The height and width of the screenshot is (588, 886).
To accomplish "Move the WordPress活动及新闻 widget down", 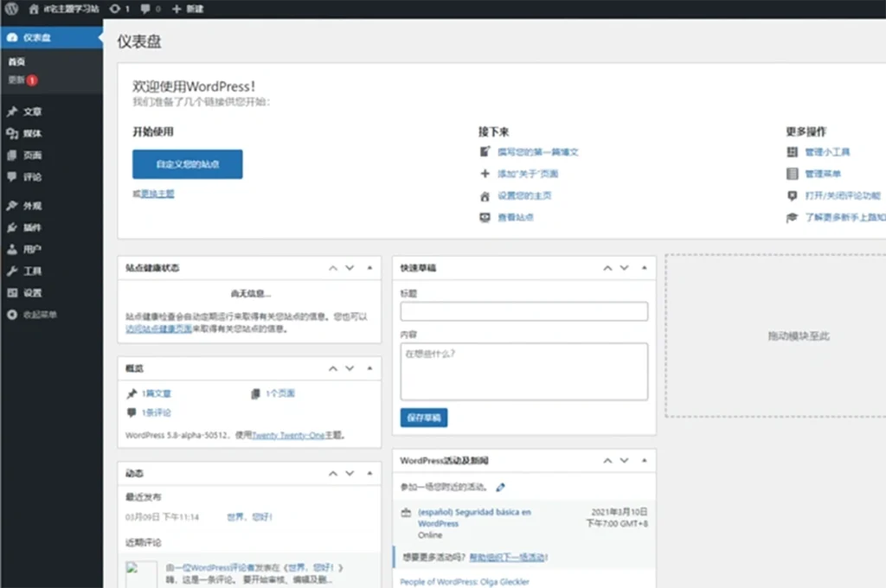I will 625,460.
